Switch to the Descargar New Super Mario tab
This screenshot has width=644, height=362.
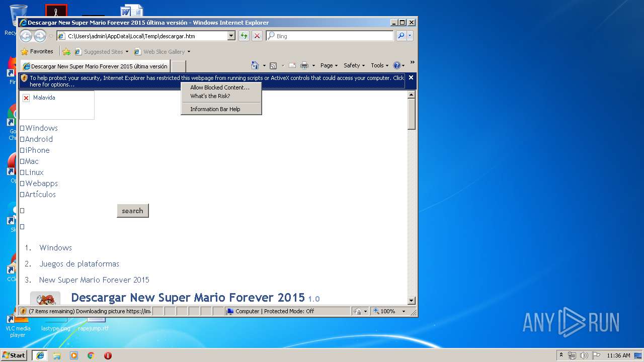[x=95, y=66]
